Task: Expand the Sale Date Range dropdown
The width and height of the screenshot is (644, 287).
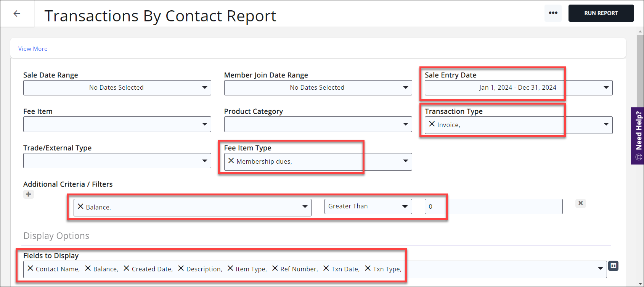Action: [117, 88]
